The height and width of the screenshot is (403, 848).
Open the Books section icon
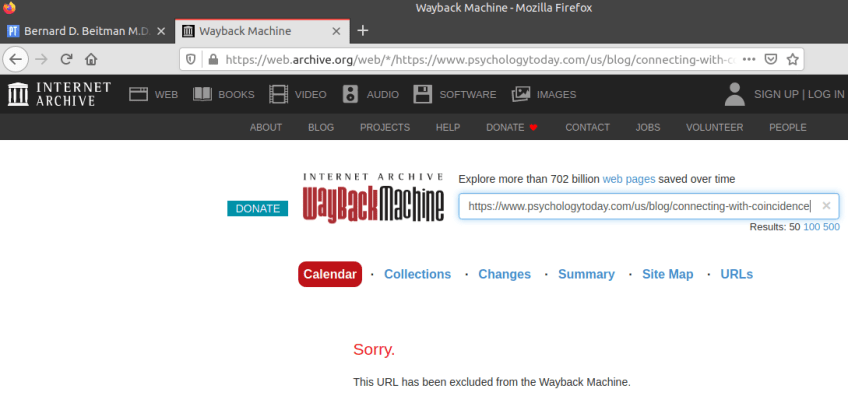point(203,94)
